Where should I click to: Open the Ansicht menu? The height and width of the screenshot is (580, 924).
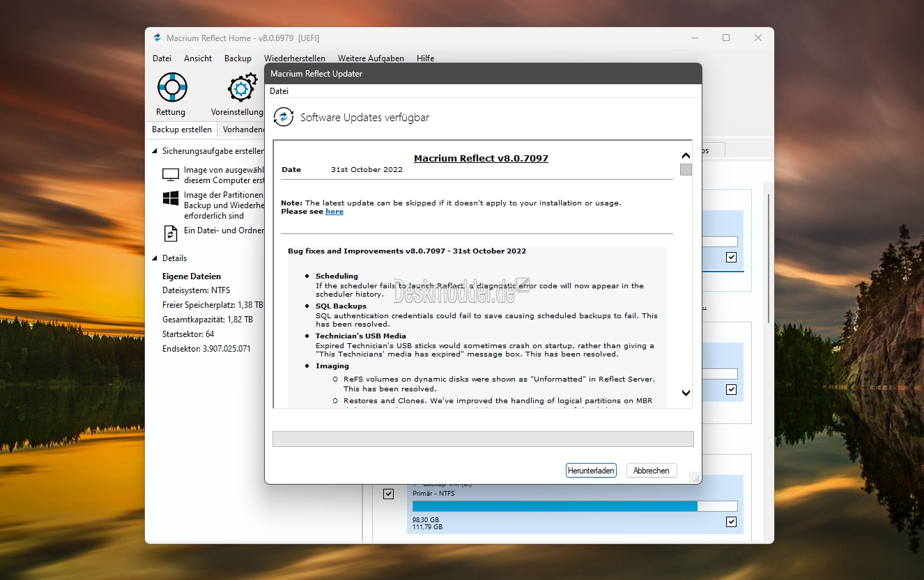point(198,58)
